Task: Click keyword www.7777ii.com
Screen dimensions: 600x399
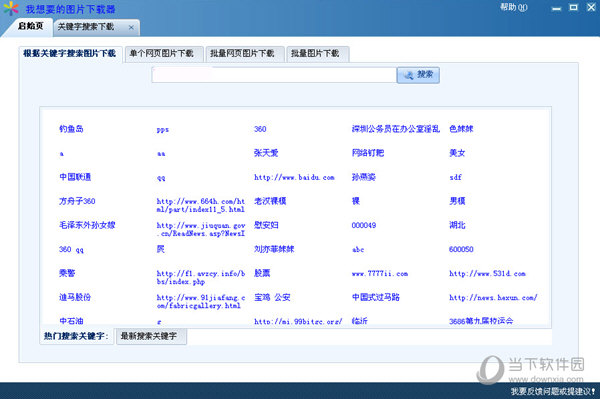Action: 380,274
